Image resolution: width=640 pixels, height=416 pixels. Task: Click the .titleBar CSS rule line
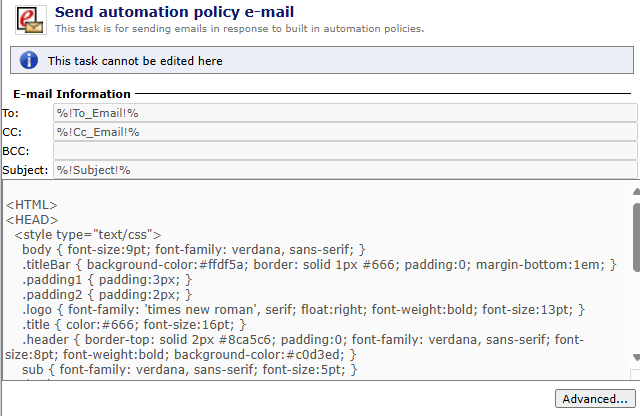(318, 265)
